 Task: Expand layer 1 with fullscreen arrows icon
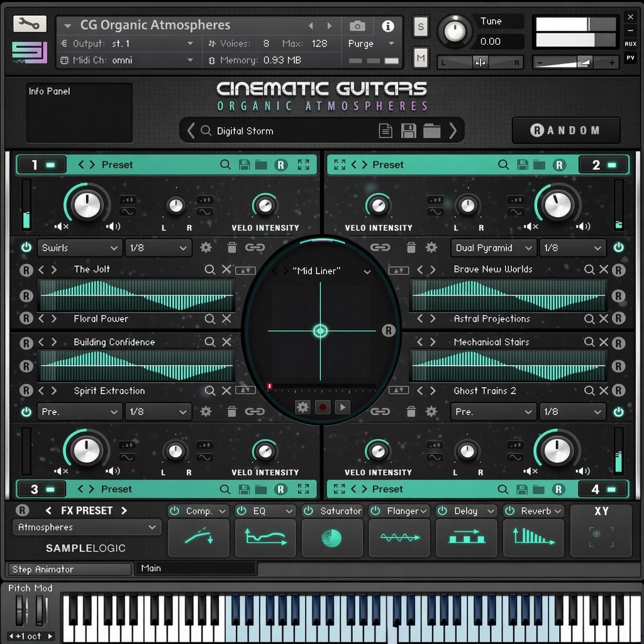pos(304,165)
